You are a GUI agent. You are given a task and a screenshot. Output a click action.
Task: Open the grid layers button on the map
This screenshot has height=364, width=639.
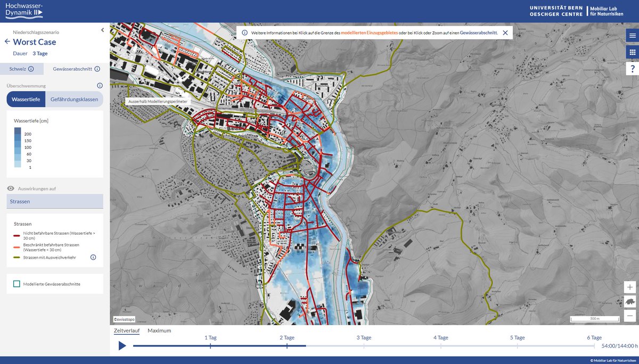coord(632,52)
